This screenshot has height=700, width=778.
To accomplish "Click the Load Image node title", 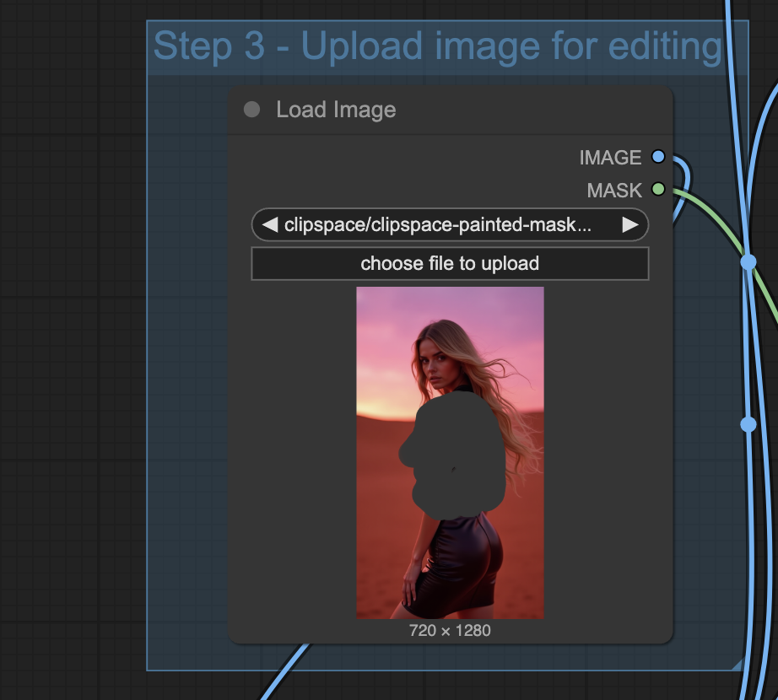I will pyautogui.click(x=336, y=110).
